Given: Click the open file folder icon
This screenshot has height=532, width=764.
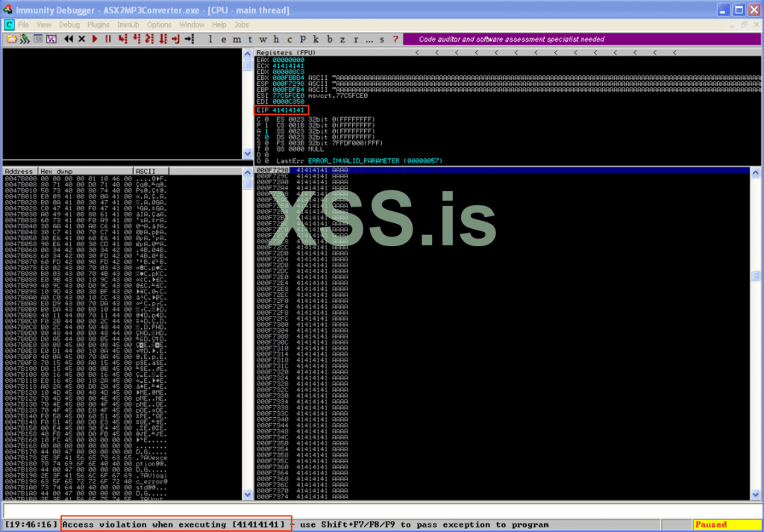Looking at the screenshot, I should coord(12,39).
